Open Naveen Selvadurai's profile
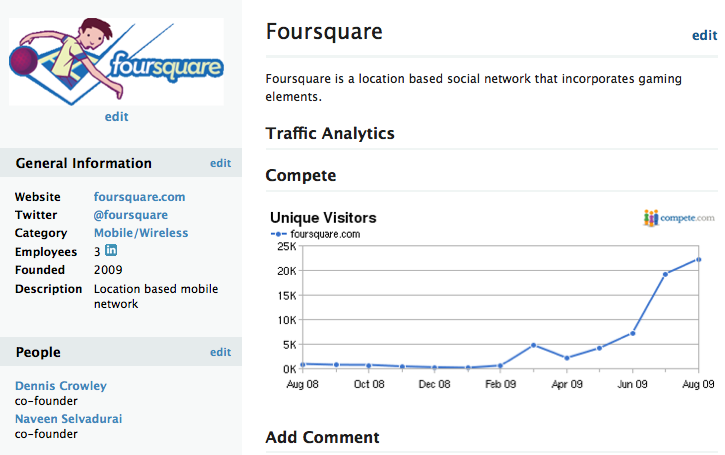 [x=69, y=418]
